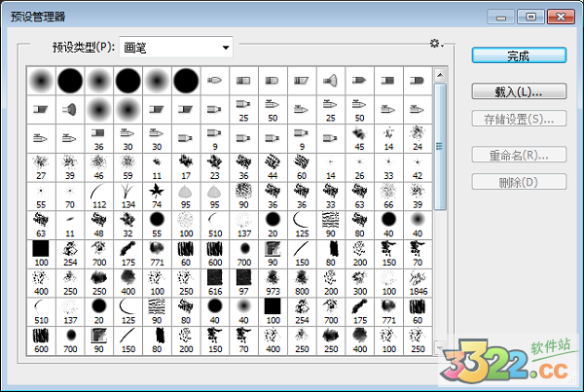Choose the brush preset labeled 1846
The height and width of the screenshot is (392, 584).
(x=418, y=281)
